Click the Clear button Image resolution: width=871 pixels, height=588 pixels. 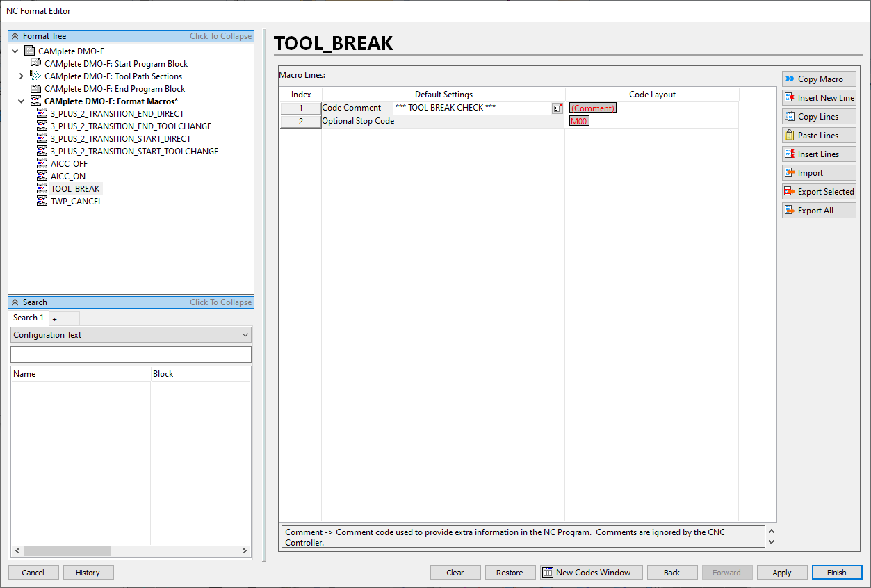(455, 573)
